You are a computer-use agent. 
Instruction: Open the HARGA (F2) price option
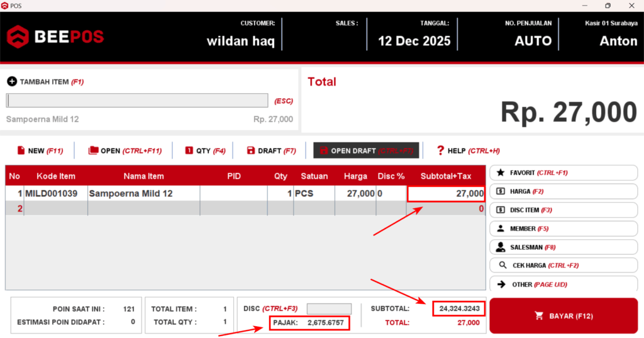point(563,191)
